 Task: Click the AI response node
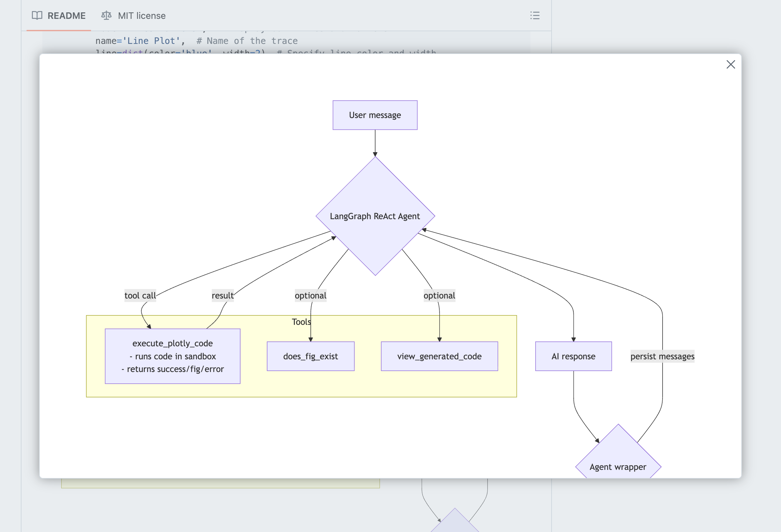click(x=573, y=356)
